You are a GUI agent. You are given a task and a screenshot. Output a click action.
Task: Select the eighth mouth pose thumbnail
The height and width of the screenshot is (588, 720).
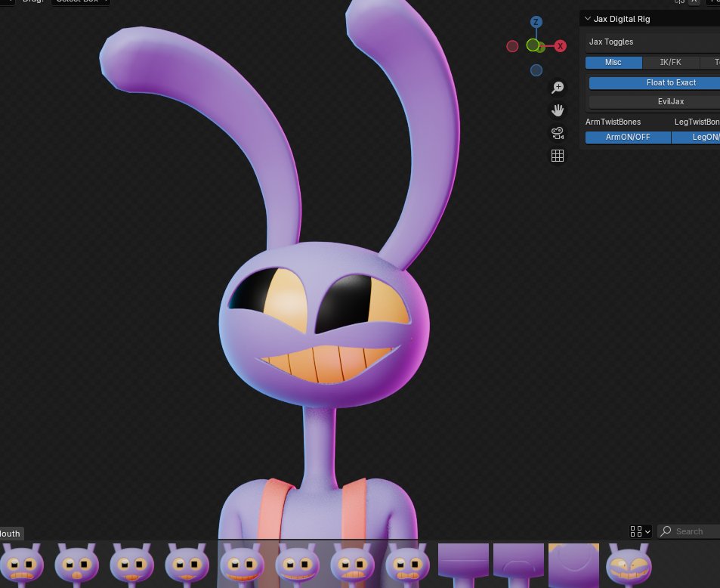pos(407,565)
